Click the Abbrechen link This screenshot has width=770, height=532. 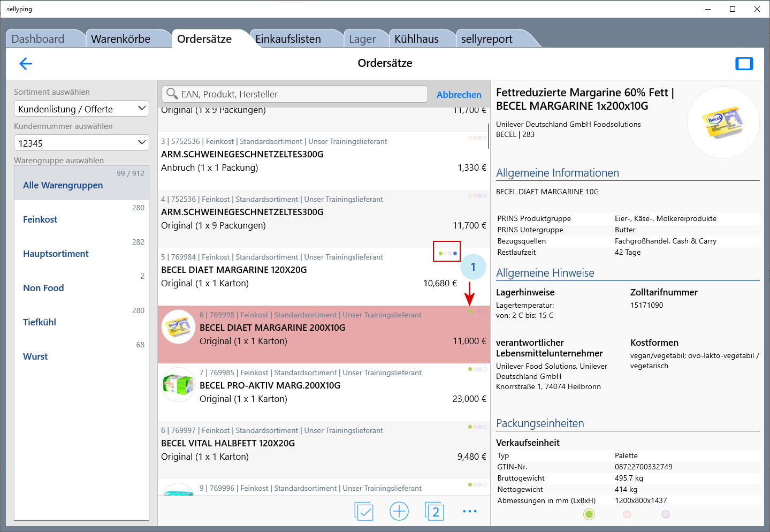coord(459,95)
